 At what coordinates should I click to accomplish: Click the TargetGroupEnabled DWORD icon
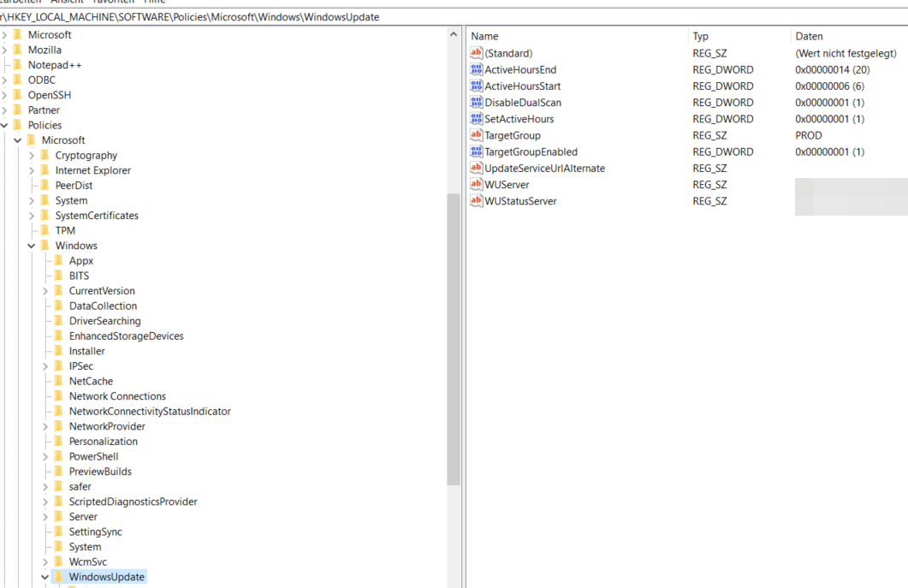[x=477, y=151]
